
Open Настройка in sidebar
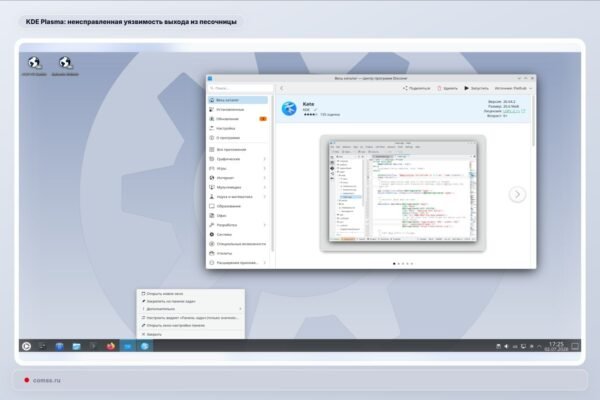(238, 128)
